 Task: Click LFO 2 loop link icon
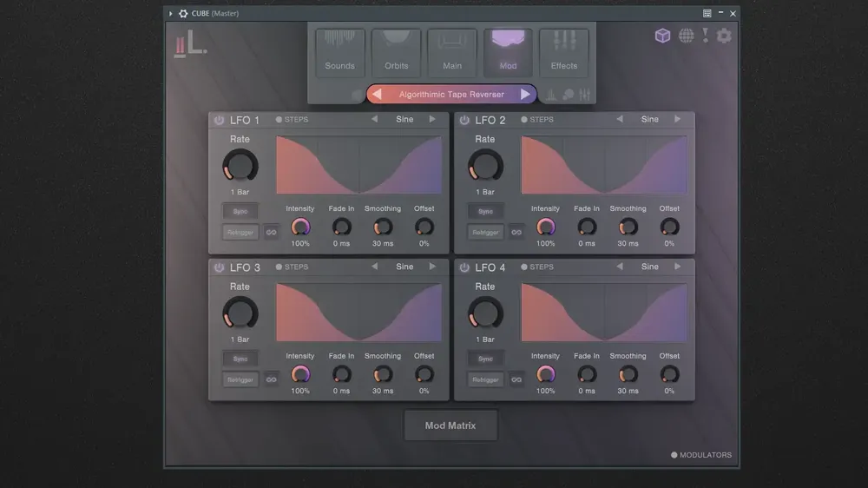tap(516, 232)
